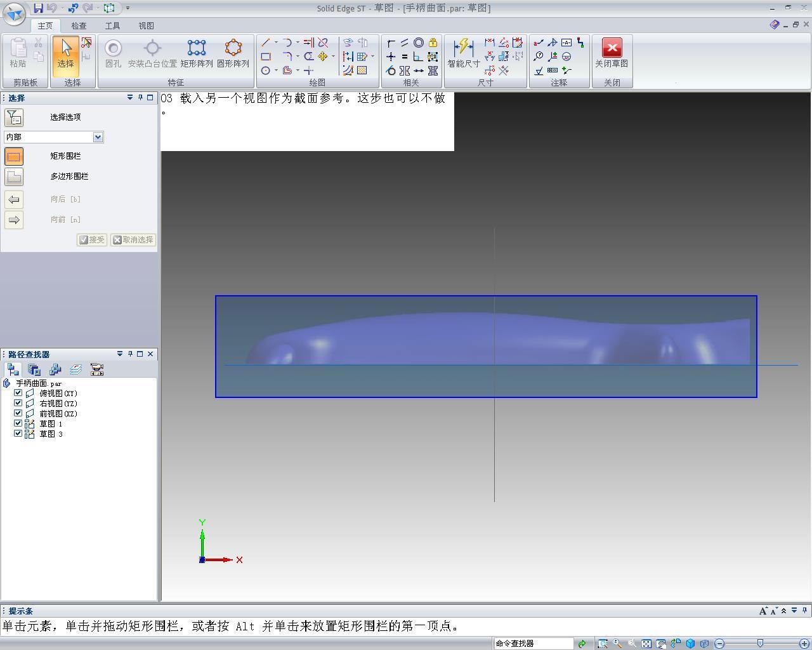The image size is (812, 650).
Task: Toggle visibility checkbox for 草图 1
Action: click(x=18, y=423)
